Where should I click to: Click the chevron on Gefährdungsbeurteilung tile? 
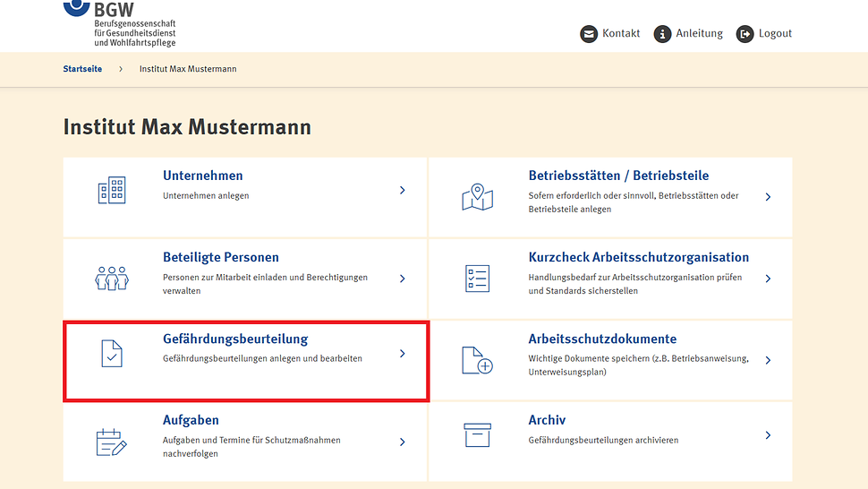point(403,354)
